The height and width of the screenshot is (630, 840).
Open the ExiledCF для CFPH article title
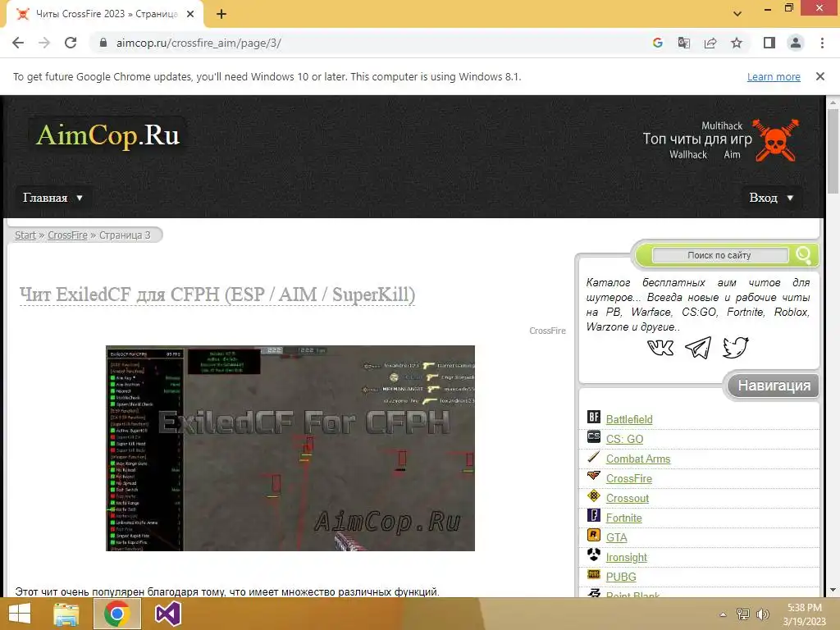217,294
